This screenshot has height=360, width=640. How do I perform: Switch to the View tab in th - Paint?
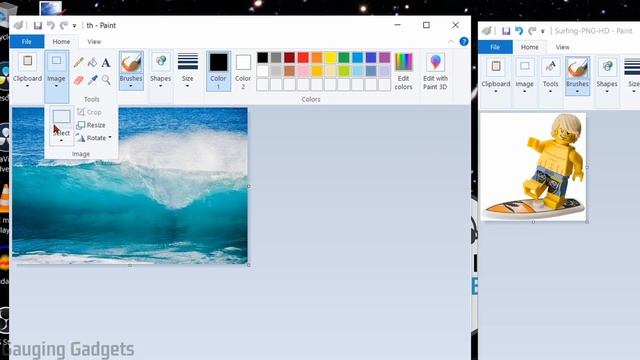point(94,42)
